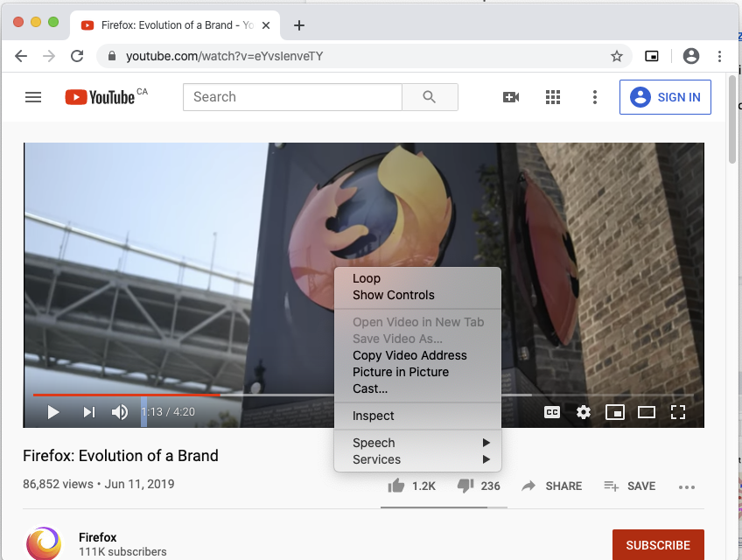Choose Show Controls in the context menu
The height and width of the screenshot is (560, 742).
pyautogui.click(x=417, y=295)
